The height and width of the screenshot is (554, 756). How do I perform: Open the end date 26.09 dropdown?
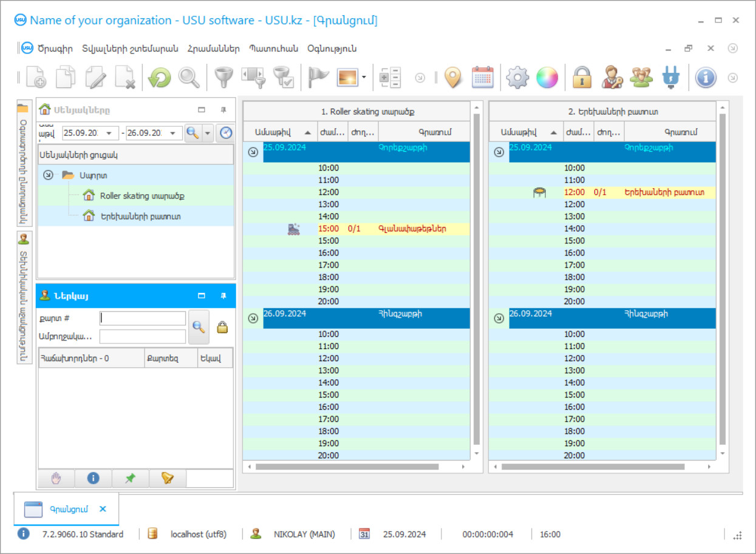click(174, 133)
